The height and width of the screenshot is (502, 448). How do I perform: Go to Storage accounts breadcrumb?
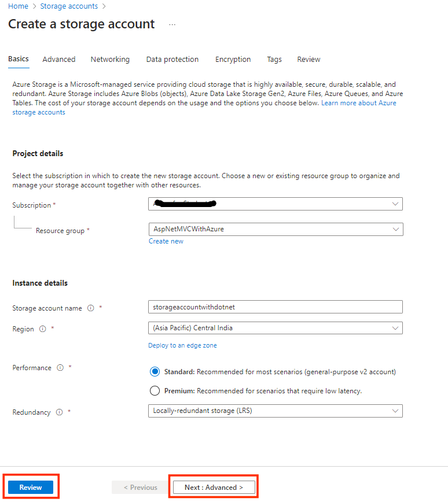(69, 6)
